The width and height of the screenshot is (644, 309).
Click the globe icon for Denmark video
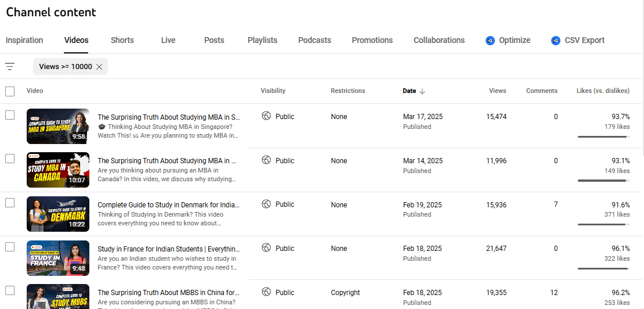[x=266, y=204]
